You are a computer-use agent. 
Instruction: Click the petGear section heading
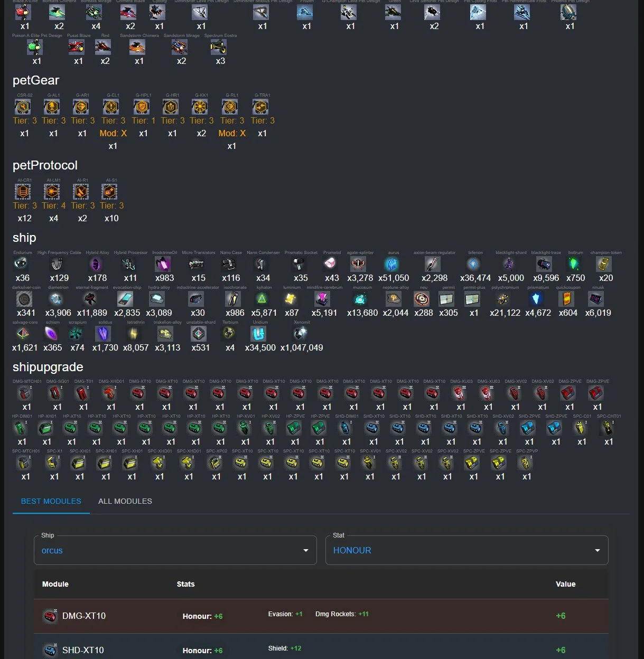(36, 80)
